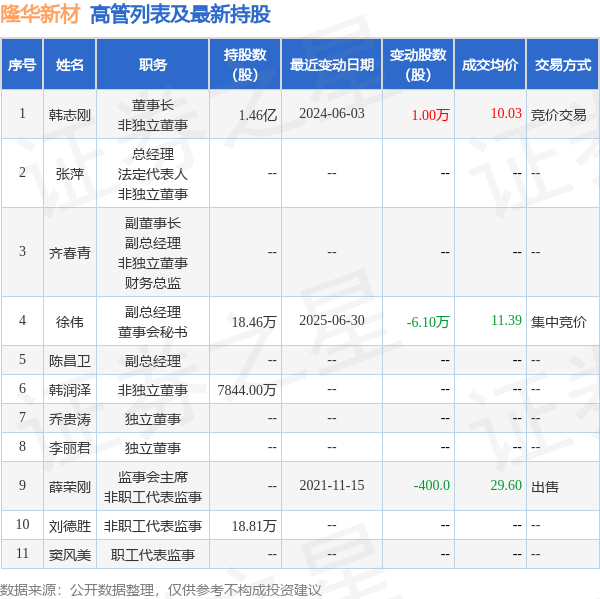Click the green change value -400.0

[x=432, y=485]
